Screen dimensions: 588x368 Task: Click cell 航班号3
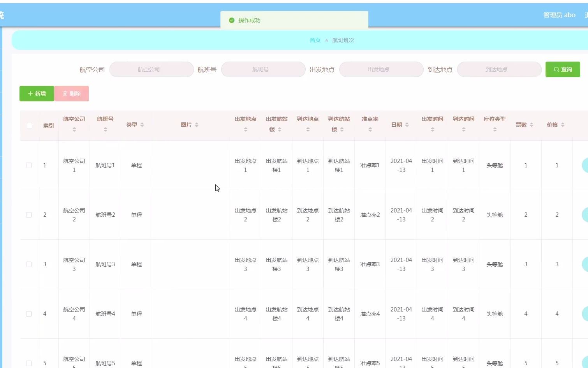coord(105,264)
